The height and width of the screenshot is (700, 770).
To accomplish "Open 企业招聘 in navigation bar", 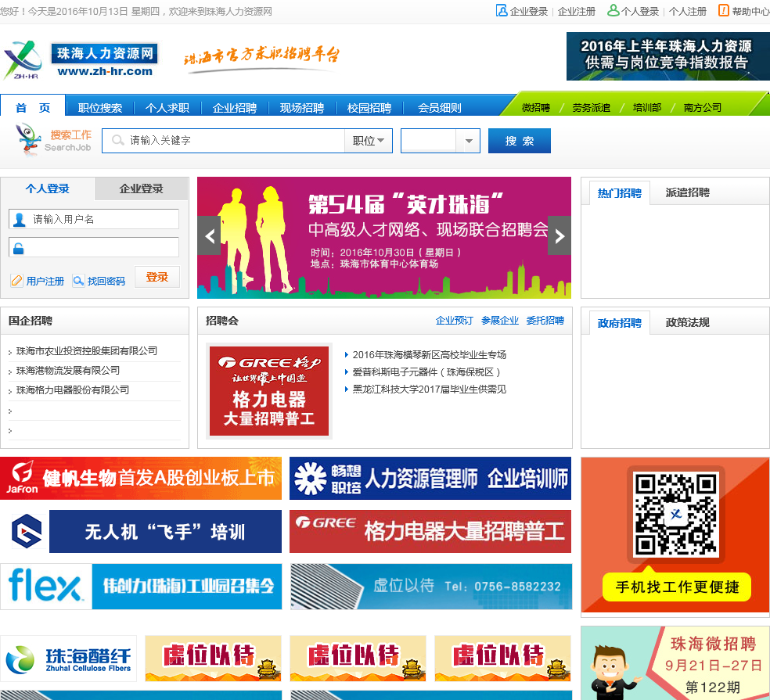I will (234, 107).
